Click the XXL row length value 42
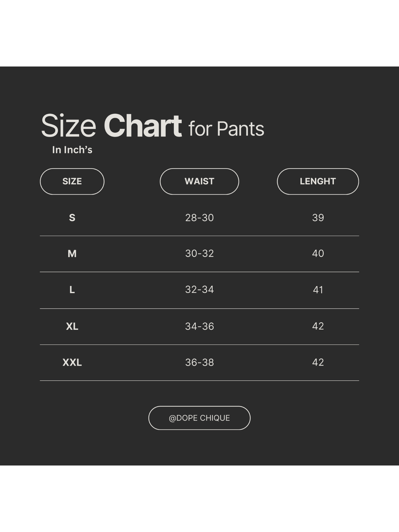This screenshot has width=399, height=532. tap(318, 362)
